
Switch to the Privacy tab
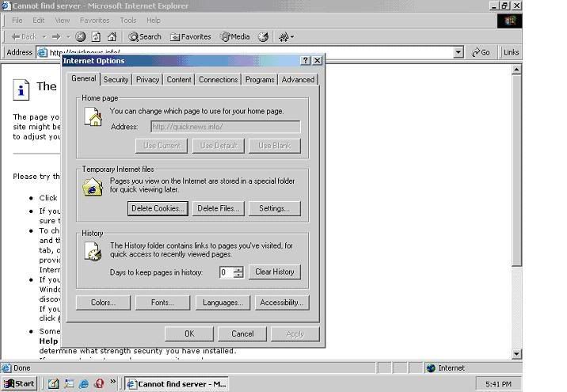[147, 79]
